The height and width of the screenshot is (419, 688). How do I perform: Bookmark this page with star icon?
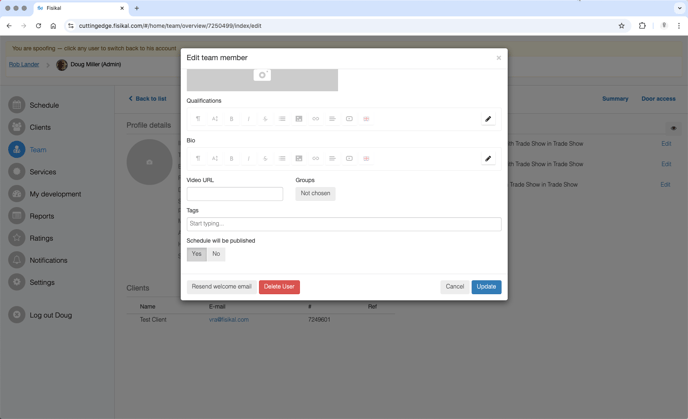(x=621, y=26)
